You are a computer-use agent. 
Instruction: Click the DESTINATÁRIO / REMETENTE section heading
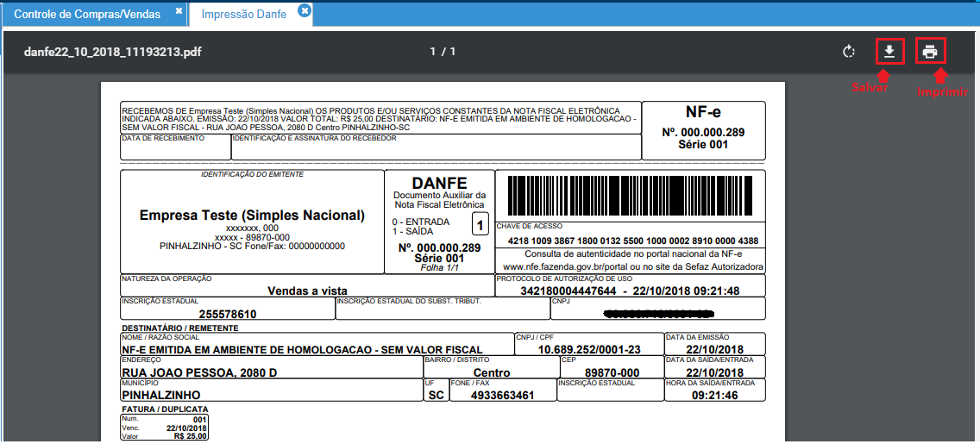point(180,328)
